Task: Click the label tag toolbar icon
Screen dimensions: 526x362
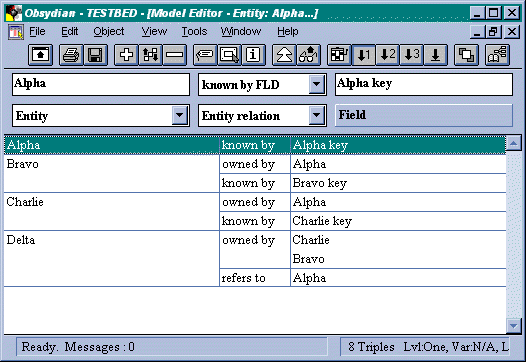Action: pos(205,55)
